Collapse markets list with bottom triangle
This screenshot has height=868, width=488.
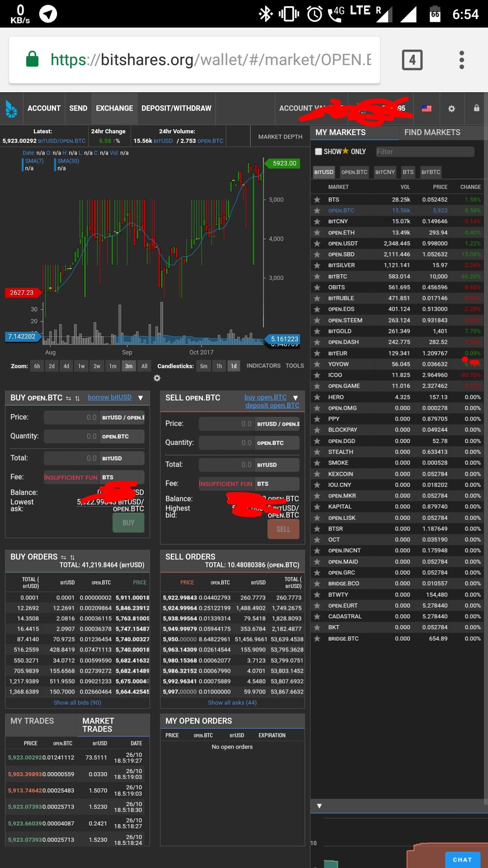[319, 806]
